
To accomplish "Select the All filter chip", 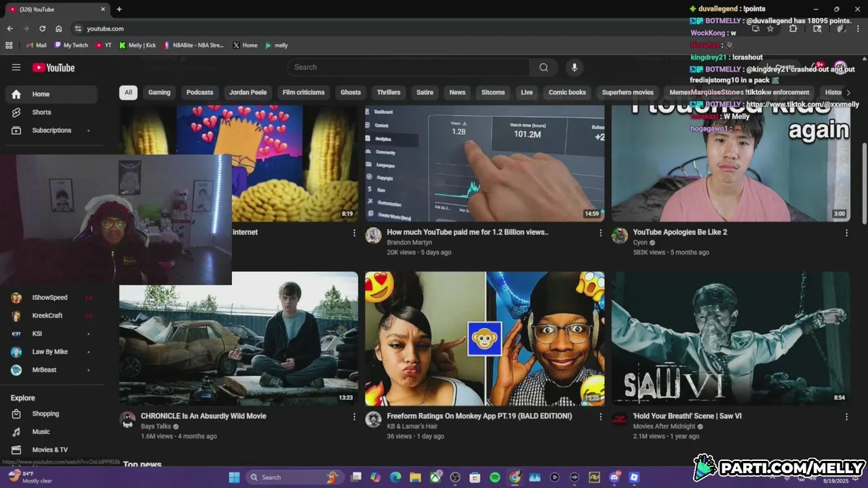I will tap(128, 92).
